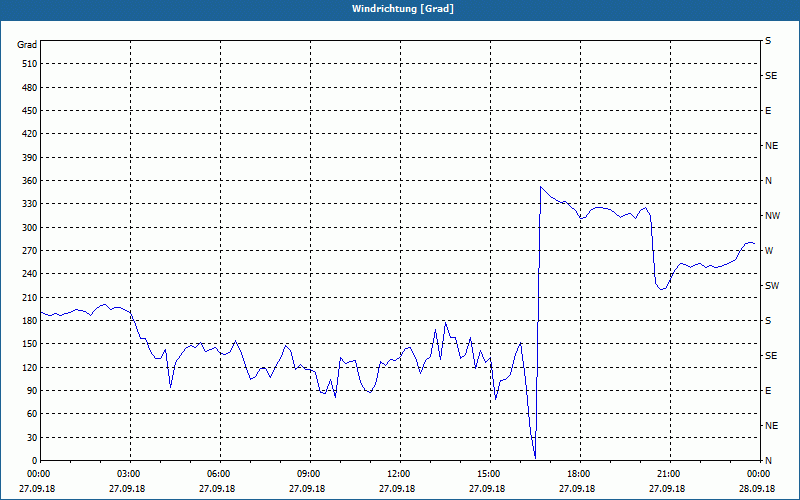Select the 330 y-axis value
The height and width of the screenshot is (500, 800).
point(30,204)
